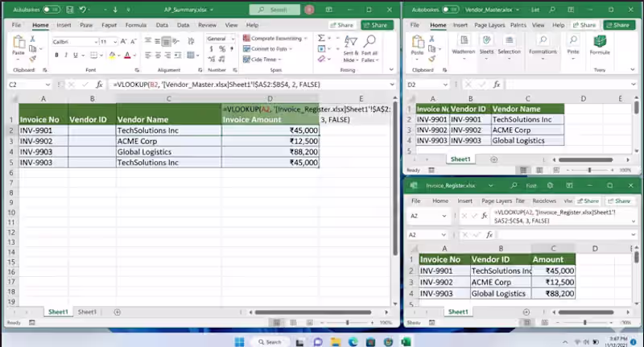Open the C2 Name Box dropdown in AP_Summary

[47, 85]
